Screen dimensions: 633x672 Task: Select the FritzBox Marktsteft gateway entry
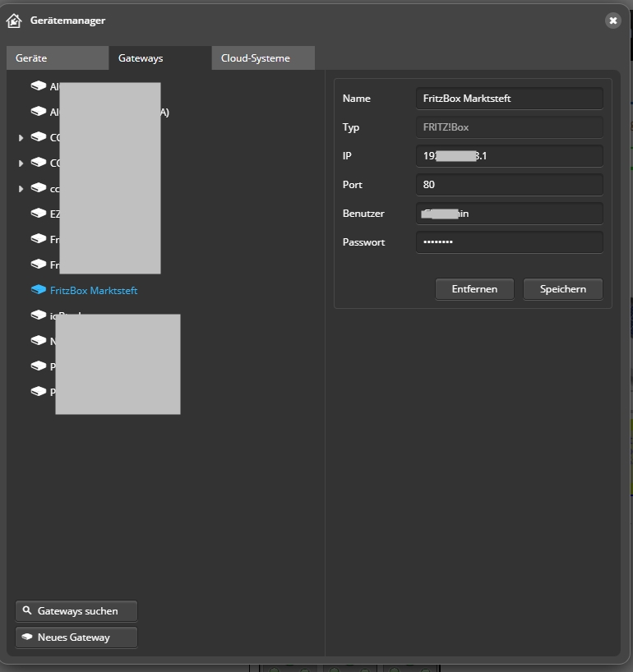coord(94,291)
